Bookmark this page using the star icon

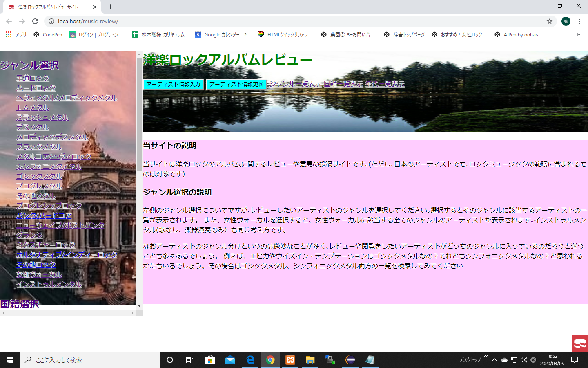pos(550,21)
